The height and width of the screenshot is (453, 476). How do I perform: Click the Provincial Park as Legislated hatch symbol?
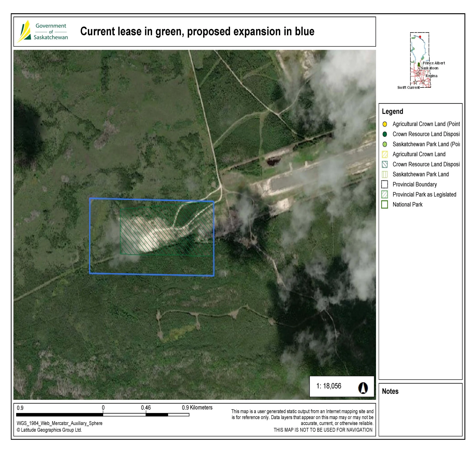(385, 195)
